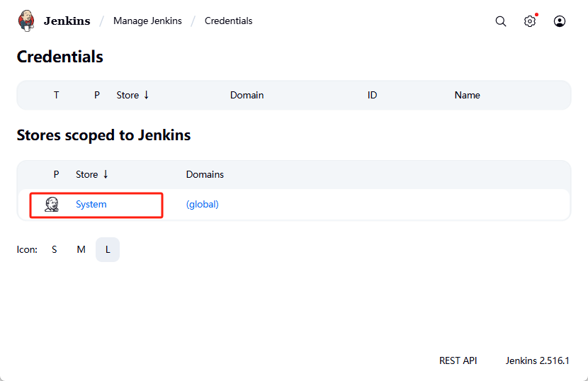Viewport: 588px width, 381px height.
Task: Select large icon size L
Action: 108,249
